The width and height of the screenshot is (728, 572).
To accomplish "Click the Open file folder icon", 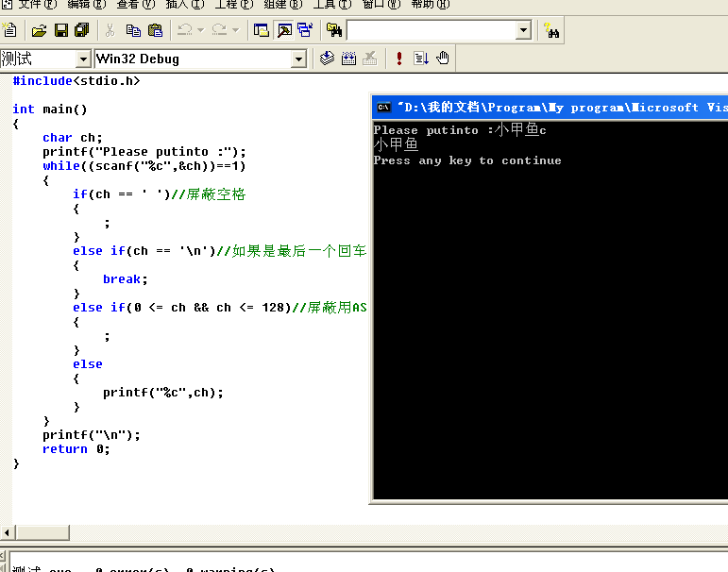I will point(39,30).
